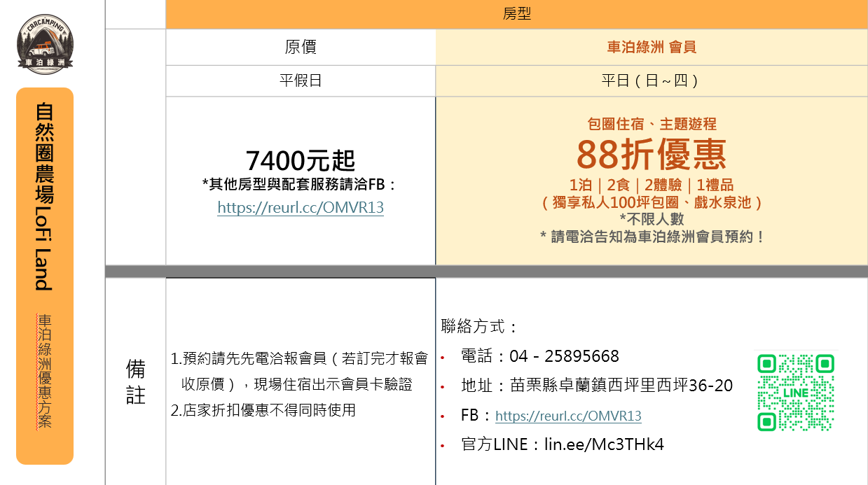Click the LINE QR code image
868x485 pixels.
[796, 393]
